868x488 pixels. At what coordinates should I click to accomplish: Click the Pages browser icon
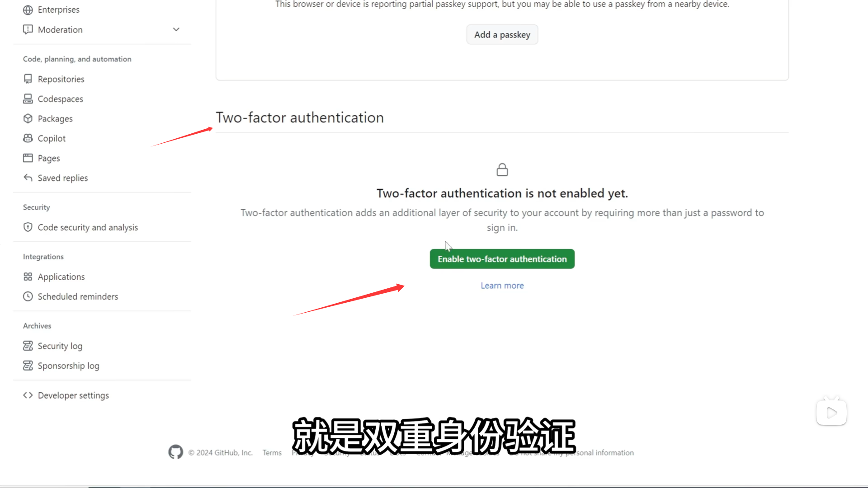pyautogui.click(x=28, y=158)
